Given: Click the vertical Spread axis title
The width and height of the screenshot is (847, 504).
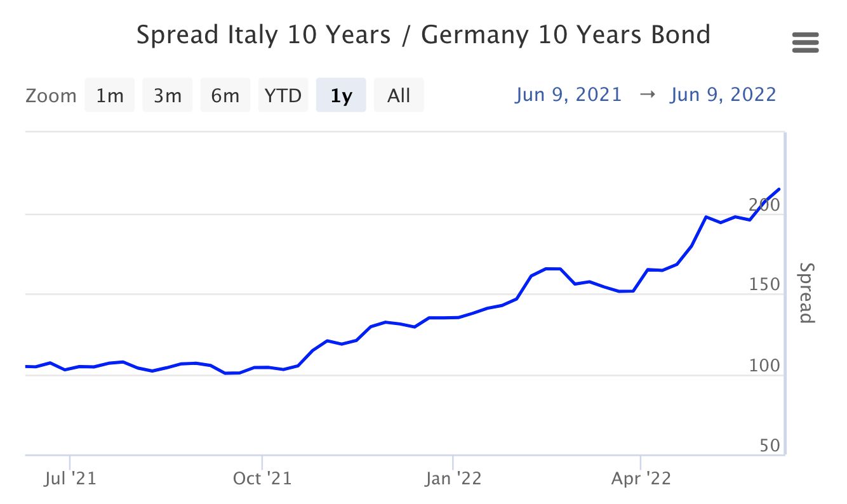Looking at the screenshot, I should click(806, 293).
